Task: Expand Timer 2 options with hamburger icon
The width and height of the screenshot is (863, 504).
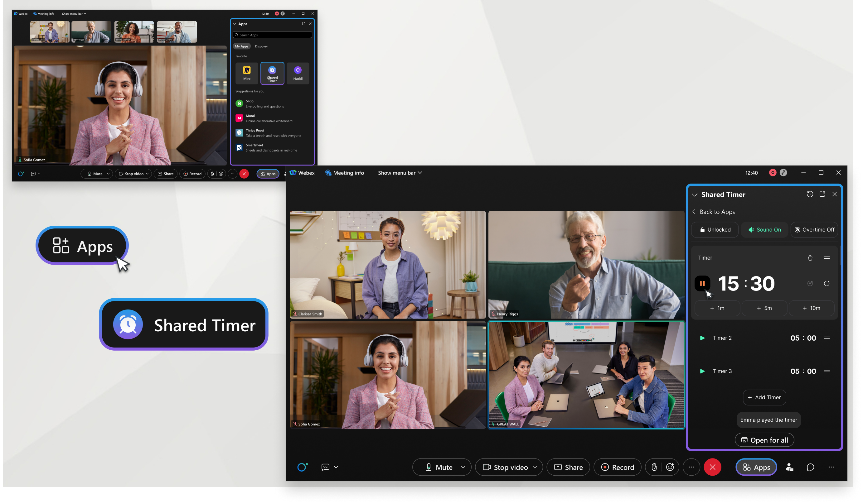Action: click(828, 337)
